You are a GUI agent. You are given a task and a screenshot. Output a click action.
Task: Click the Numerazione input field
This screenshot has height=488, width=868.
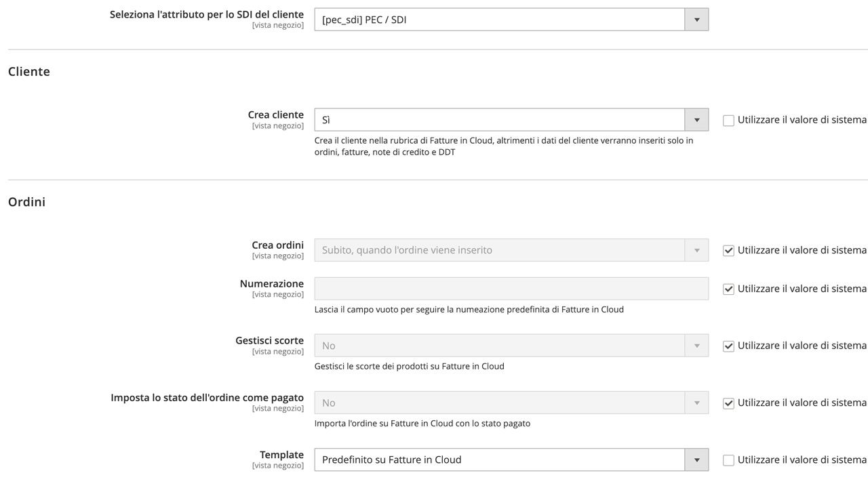pyautogui.click(x=511, y=289)
